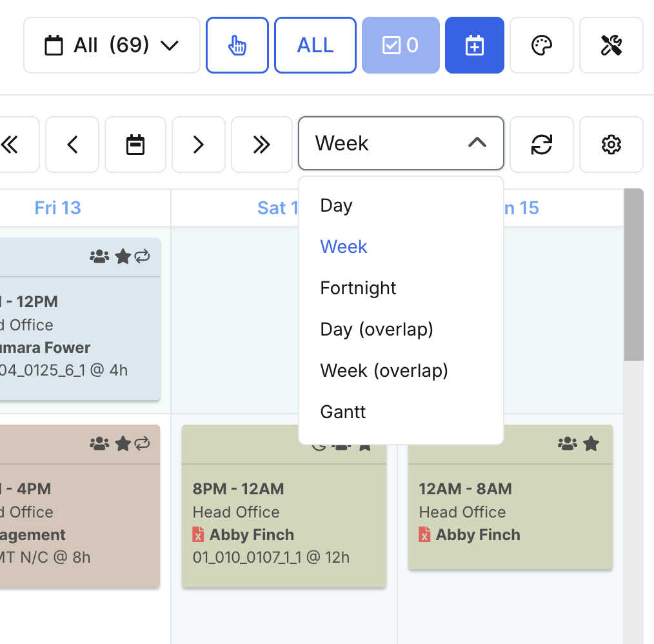Go to next period with right chevron
The image size is (654, 644).
[x=198, y=145]
